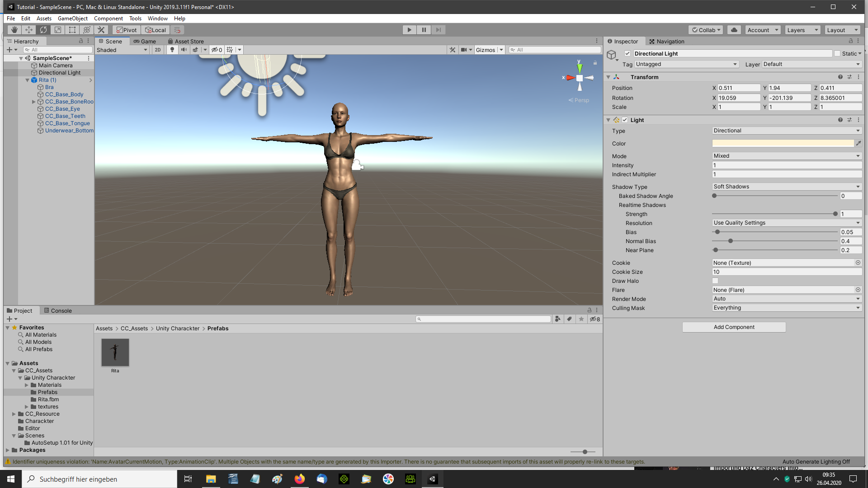Screen dimensions: 868x488
Task: Toggle 2D scene view mode
Action: click(x=158, y=50)
